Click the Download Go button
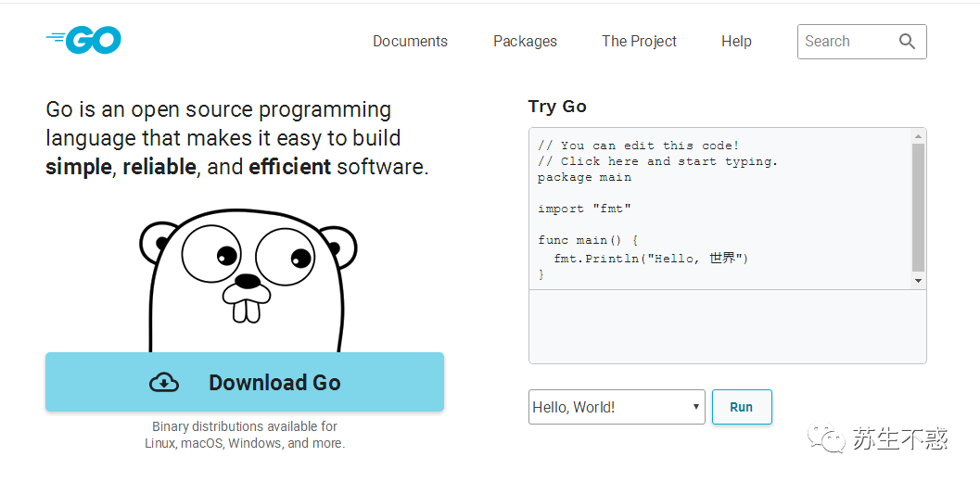 [x=245, y=382]
